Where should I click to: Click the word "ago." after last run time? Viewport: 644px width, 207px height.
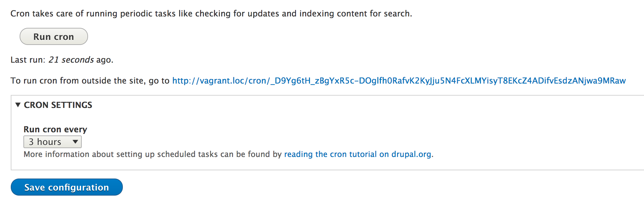105,60
